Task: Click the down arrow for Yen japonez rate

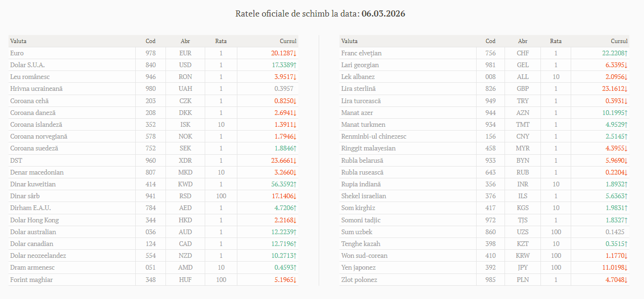Action: (x=627, y=268)
